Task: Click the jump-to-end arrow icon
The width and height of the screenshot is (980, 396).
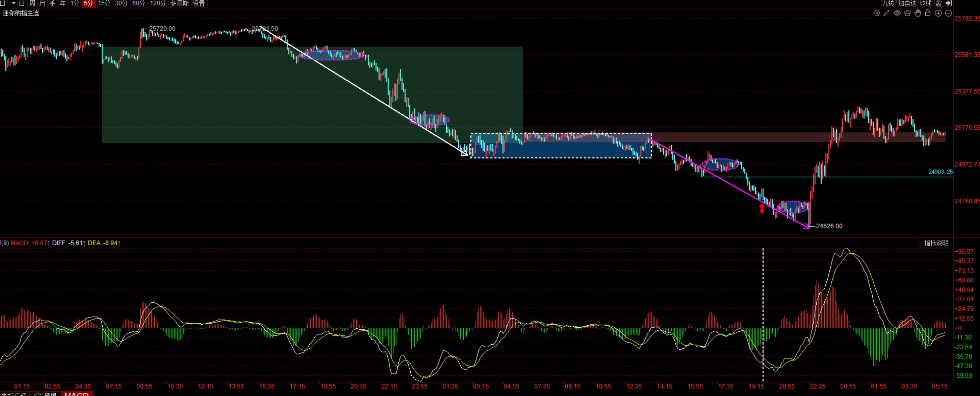Action: [x=949, y=3]
